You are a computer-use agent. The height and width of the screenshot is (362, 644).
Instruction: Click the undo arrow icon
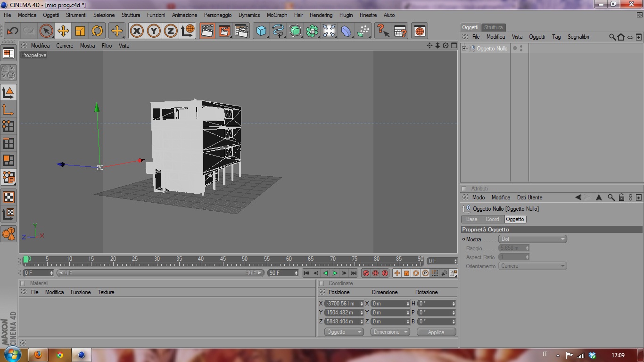tap(12, 31)
